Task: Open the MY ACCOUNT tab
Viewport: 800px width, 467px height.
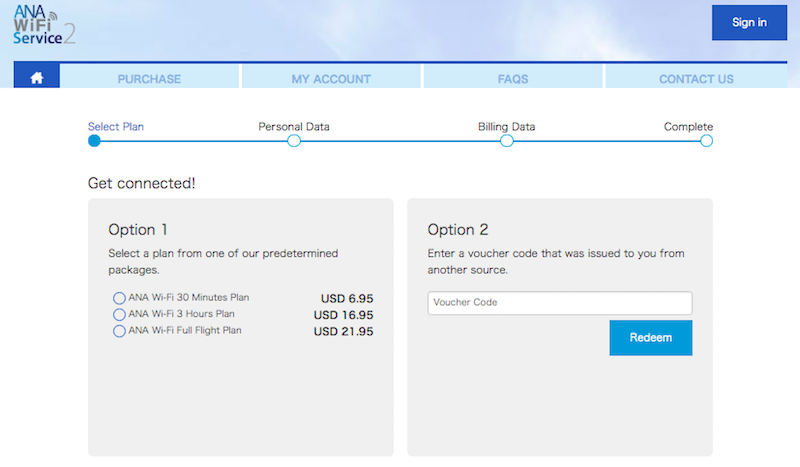Action: pyautogui.click(x=331, y=77)
